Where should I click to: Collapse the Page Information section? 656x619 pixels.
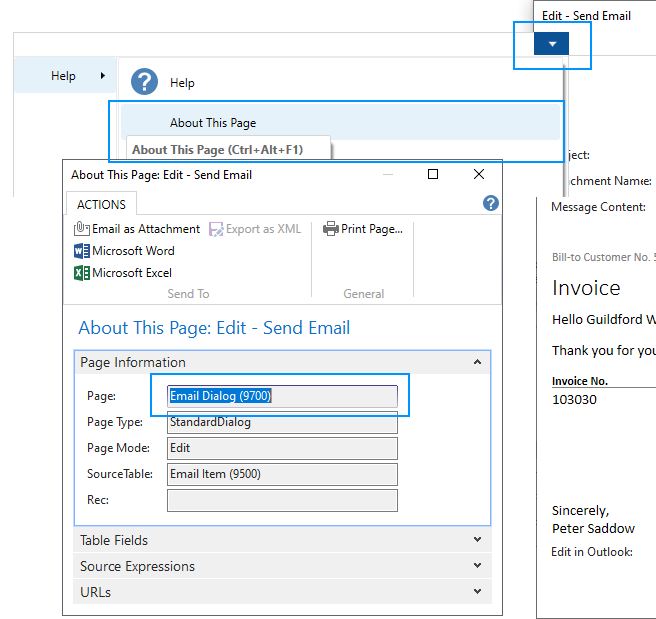tap(477, 363)
